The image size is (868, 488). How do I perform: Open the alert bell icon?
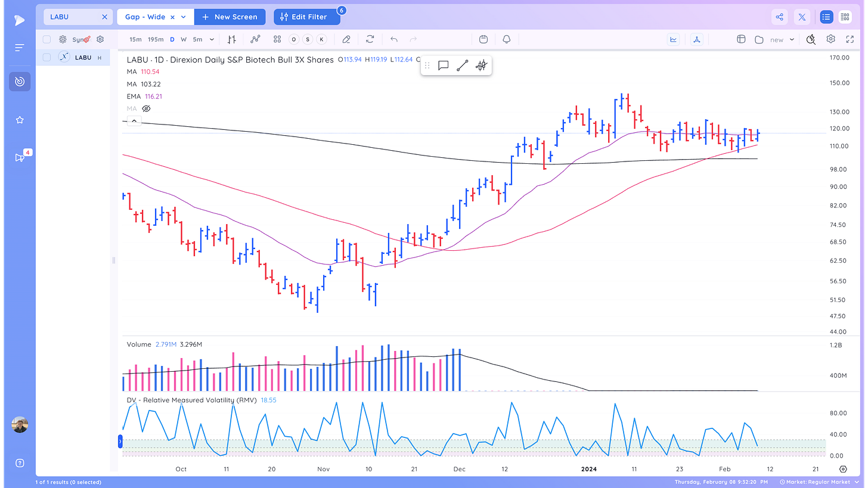[x=507, y=39]
